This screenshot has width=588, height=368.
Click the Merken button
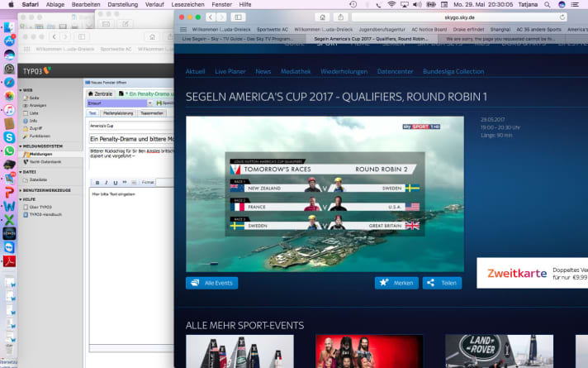pos(396,283)
